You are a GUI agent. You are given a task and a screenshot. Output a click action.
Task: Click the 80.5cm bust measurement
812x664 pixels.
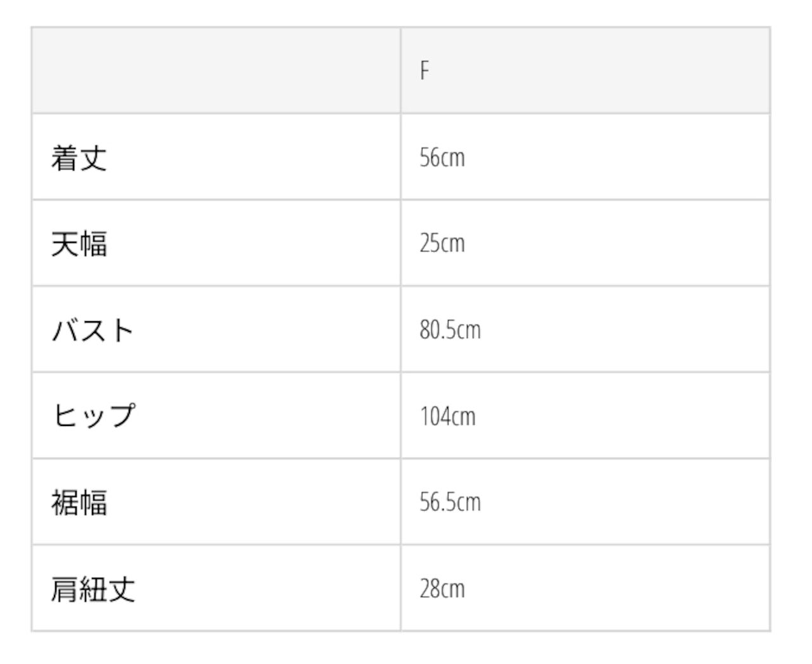450,330
